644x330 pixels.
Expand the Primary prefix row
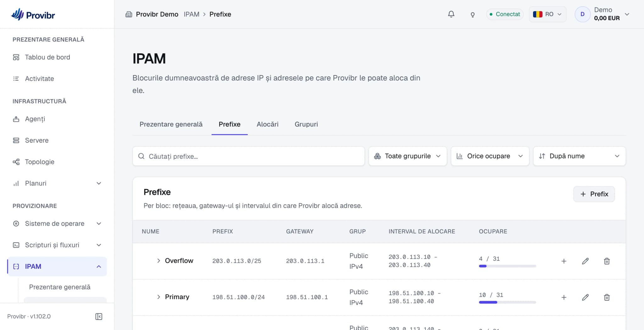(x=158, y=297)
